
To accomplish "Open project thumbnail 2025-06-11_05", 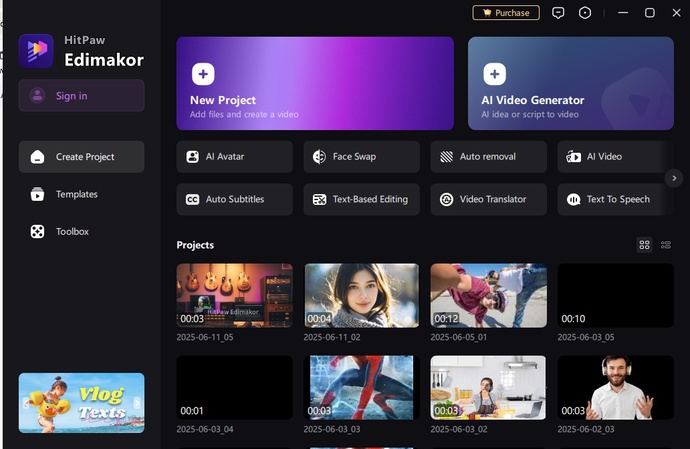I will tap(235, 295).
